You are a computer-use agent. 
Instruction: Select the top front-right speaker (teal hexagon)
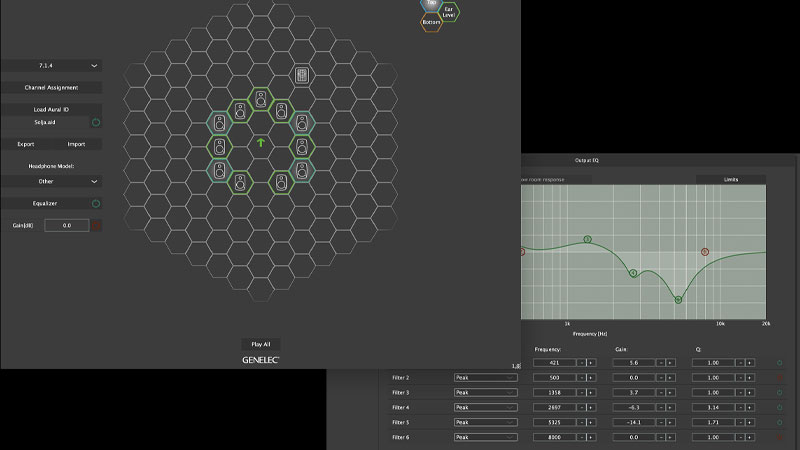pos(302,123)
